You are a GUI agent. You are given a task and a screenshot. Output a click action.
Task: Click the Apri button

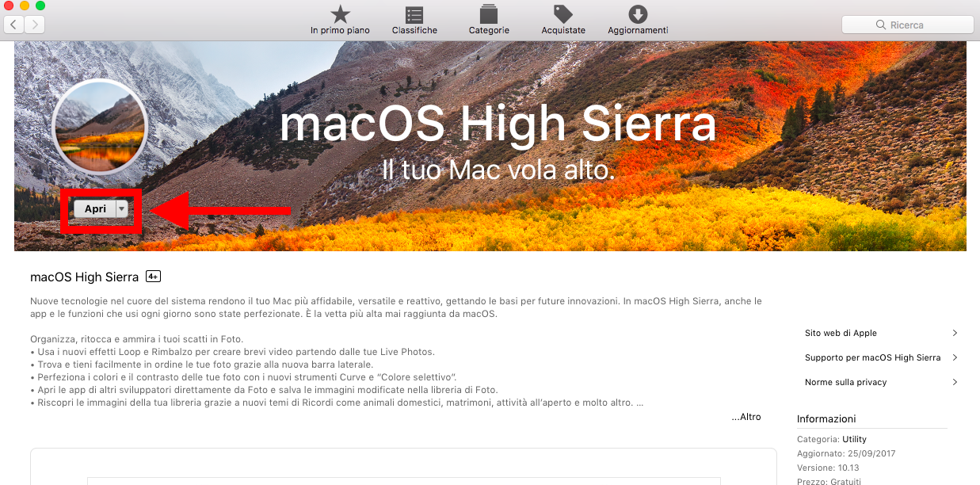click(95, 208)
